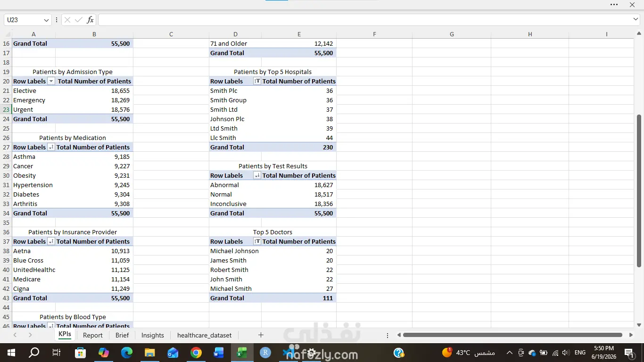Select row 25 header
Screen dimensions: 644x362
pyautogui.click(x=6, y=128)
